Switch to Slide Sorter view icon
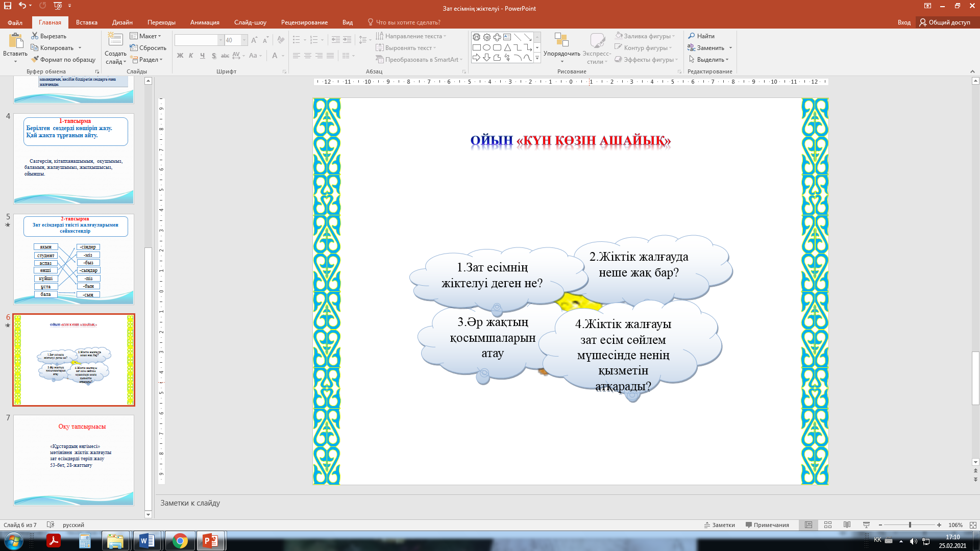This screenshot has height=551, width=980. [828, 525]
